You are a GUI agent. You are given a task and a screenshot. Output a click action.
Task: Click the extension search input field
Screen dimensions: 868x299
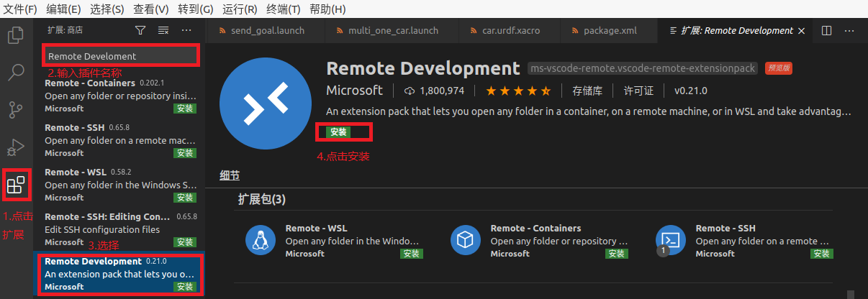120,56
